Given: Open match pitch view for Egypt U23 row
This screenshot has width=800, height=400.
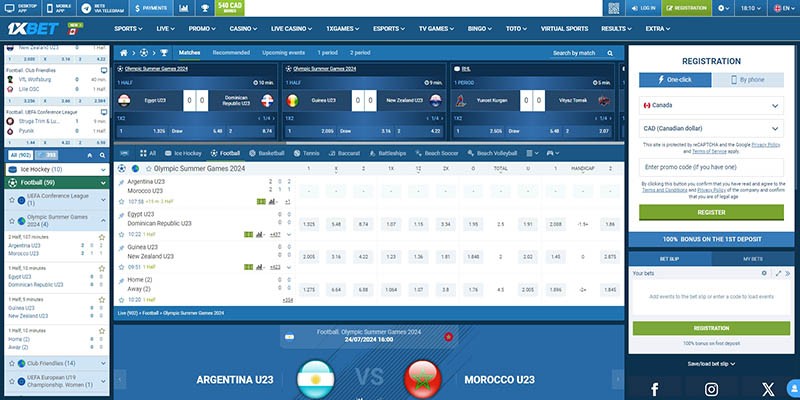Looking at the screenshot, I should (x=248, y=234).
